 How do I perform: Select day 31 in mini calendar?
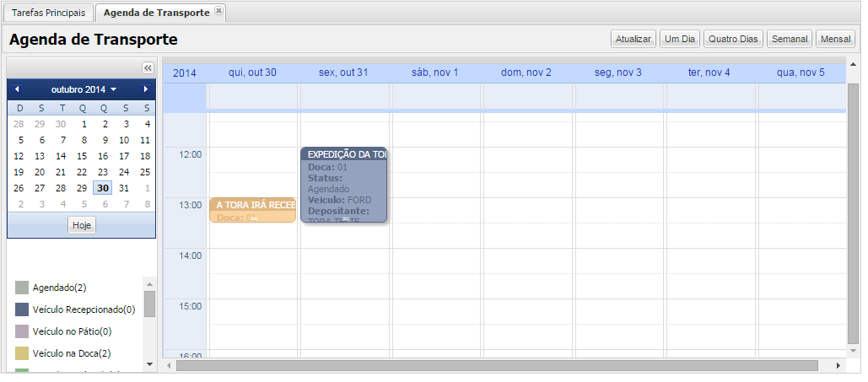tap(124, 188)
